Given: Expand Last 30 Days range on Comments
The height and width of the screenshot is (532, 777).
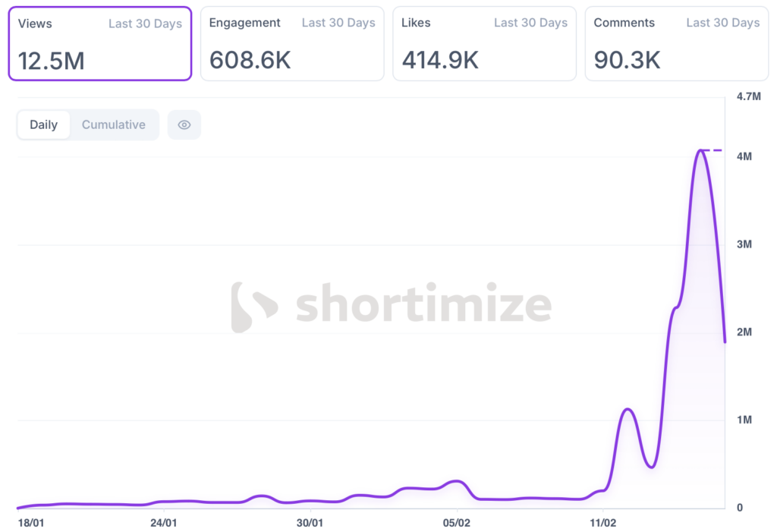Looking at the screenshot, I should (723, 24).
